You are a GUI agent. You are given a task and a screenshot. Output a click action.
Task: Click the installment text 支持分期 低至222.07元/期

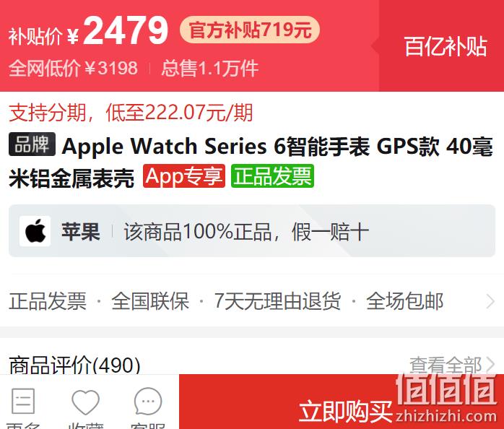pyautogui.click(x=131, y=113)
